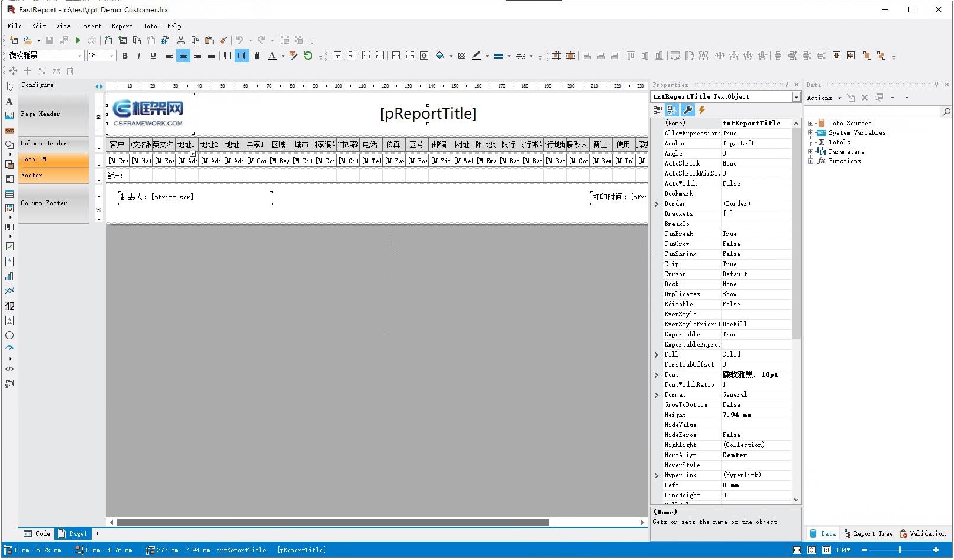Screen dimensions: 954x560
Task: Open the font name dropdown
Action: 80,56
